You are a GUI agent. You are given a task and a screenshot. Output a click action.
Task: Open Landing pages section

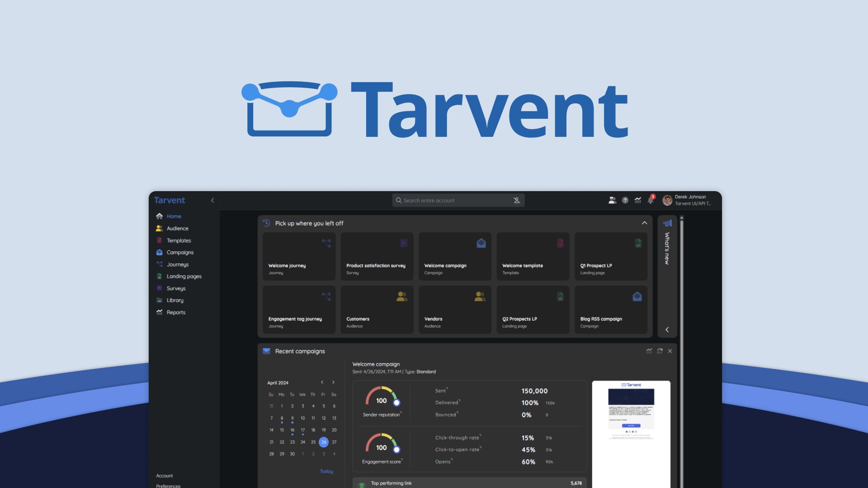[x=183, y=276]
